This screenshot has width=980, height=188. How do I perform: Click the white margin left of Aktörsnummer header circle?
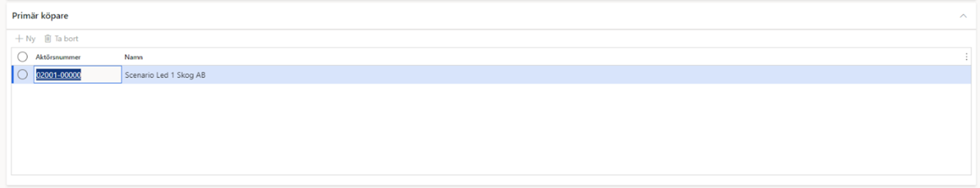15,57
